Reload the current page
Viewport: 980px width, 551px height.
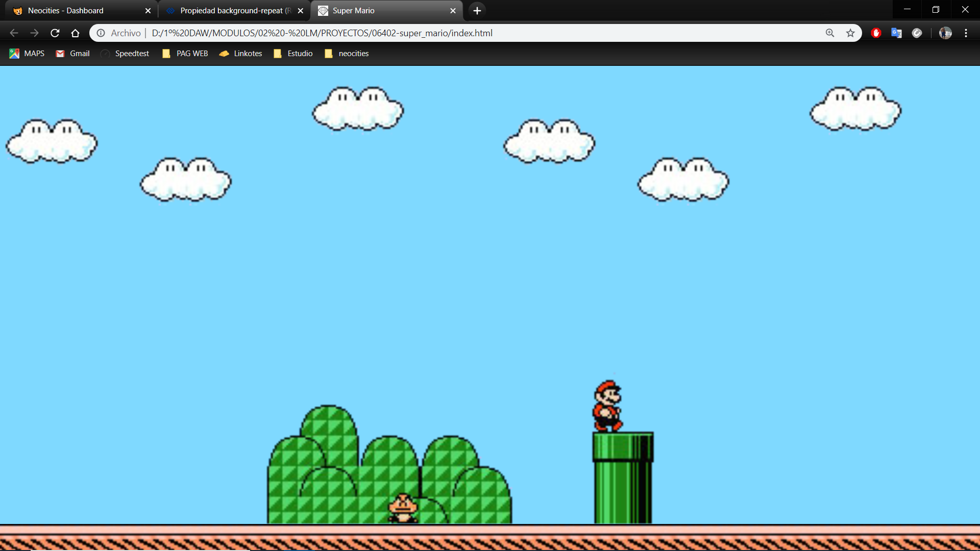[55, 33]
